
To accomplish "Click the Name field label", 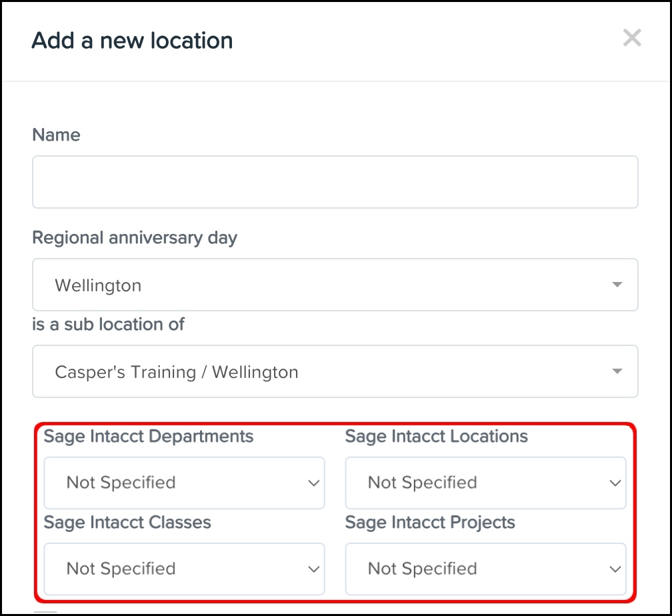I will [x=56, y=135].
